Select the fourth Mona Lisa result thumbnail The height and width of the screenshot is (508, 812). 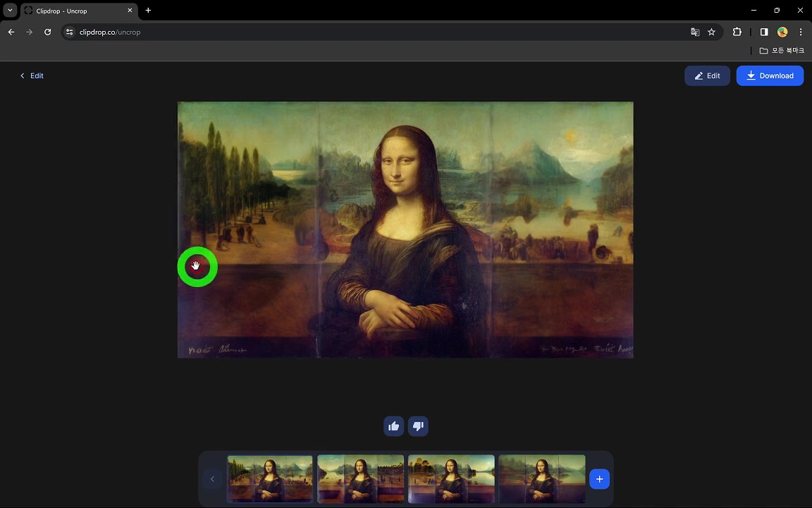(x=541, y=479)
